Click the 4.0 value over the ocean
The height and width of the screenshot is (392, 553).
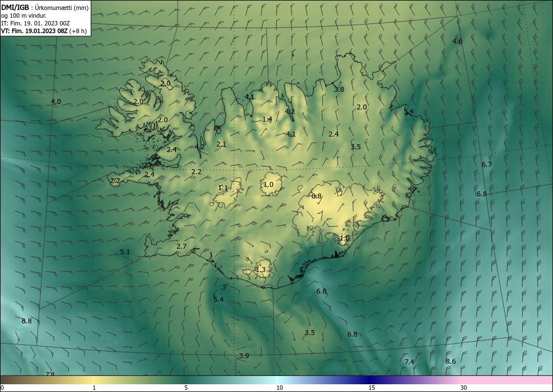56,102
